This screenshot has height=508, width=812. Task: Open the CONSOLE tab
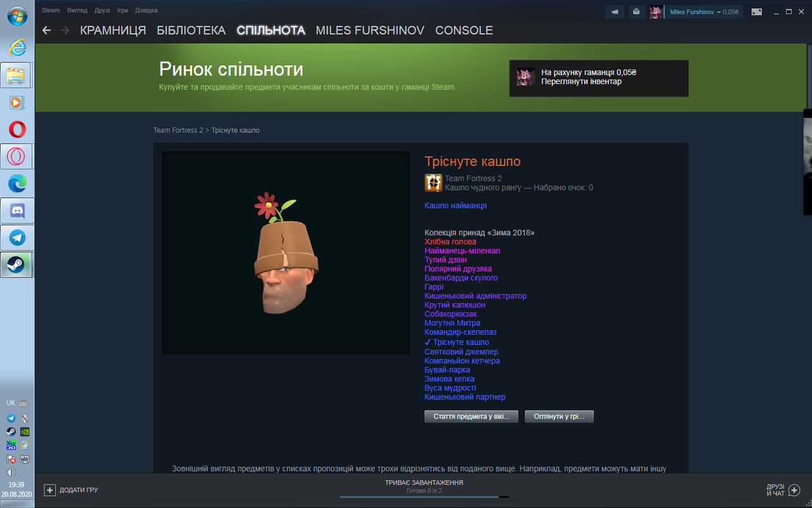tap(464, 30)
